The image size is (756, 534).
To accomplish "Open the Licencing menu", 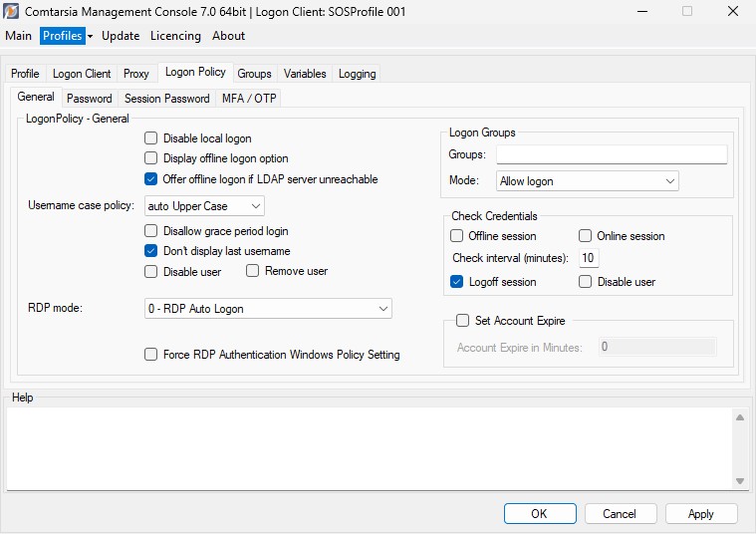I will point(175,36).
